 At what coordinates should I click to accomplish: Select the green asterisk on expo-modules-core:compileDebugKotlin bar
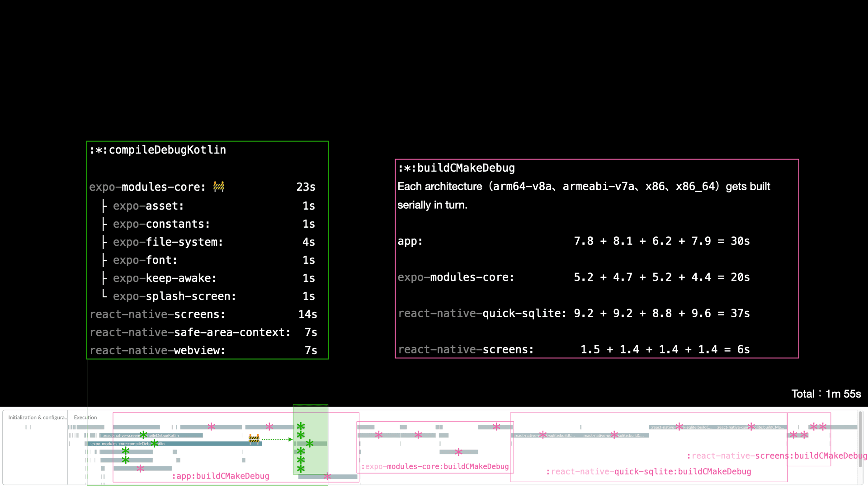point(154,443)
